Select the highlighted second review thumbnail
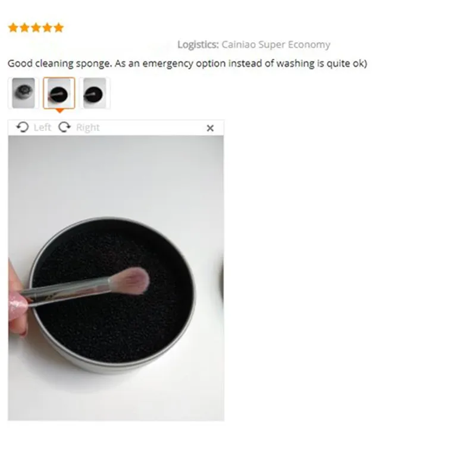 (x=59, y=93)
